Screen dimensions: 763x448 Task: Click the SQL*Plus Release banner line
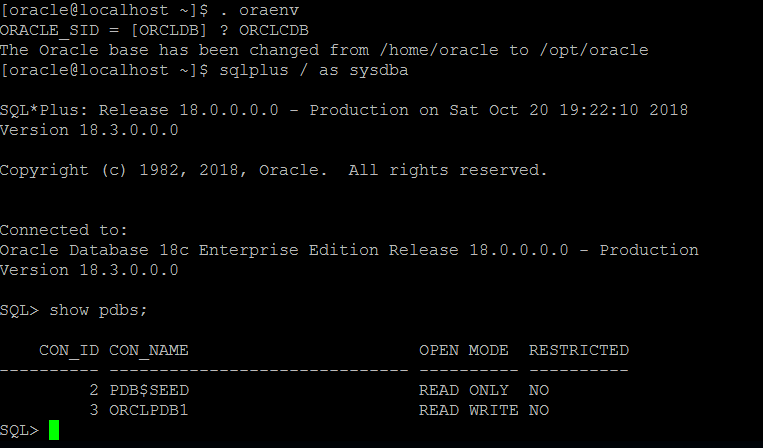[344, 110]
